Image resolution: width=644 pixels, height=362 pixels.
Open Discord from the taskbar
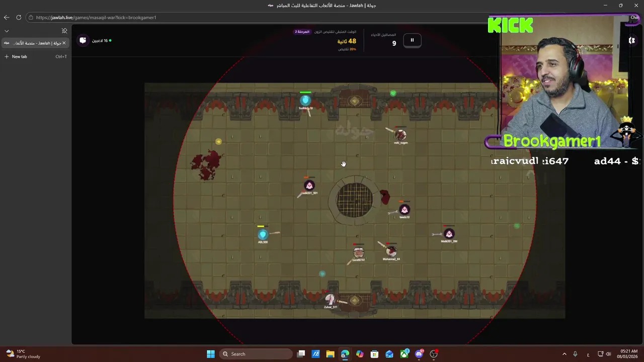click(419, 354)
